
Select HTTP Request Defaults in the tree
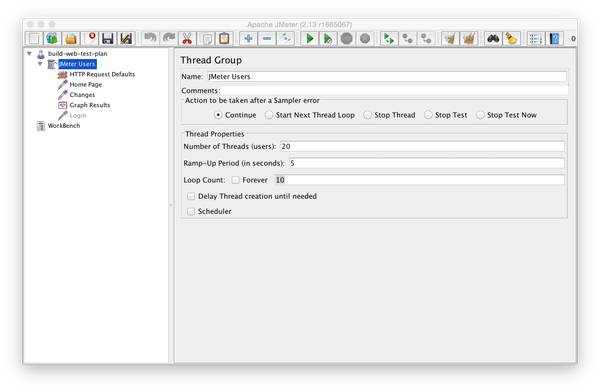(x=102, y=74)
